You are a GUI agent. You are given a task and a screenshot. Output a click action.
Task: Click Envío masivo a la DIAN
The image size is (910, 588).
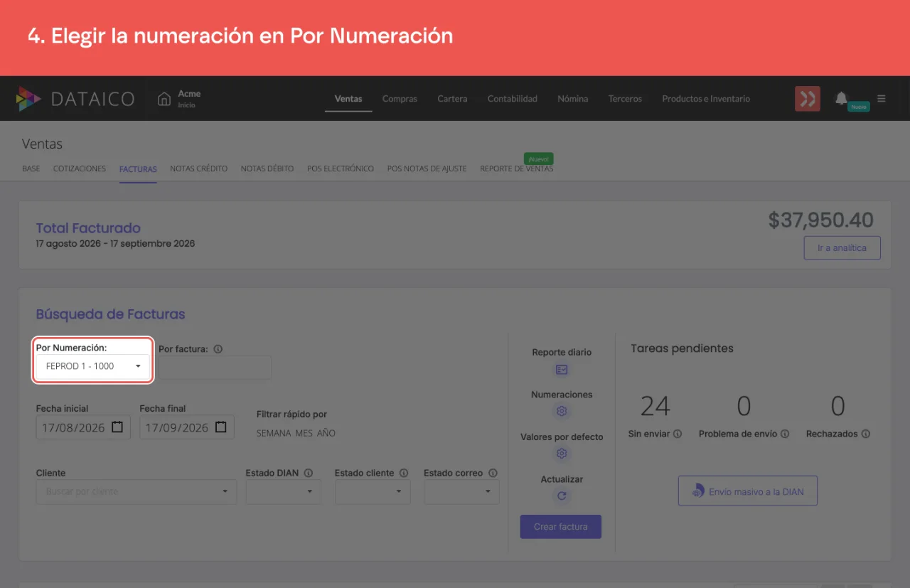click(748, 491)
